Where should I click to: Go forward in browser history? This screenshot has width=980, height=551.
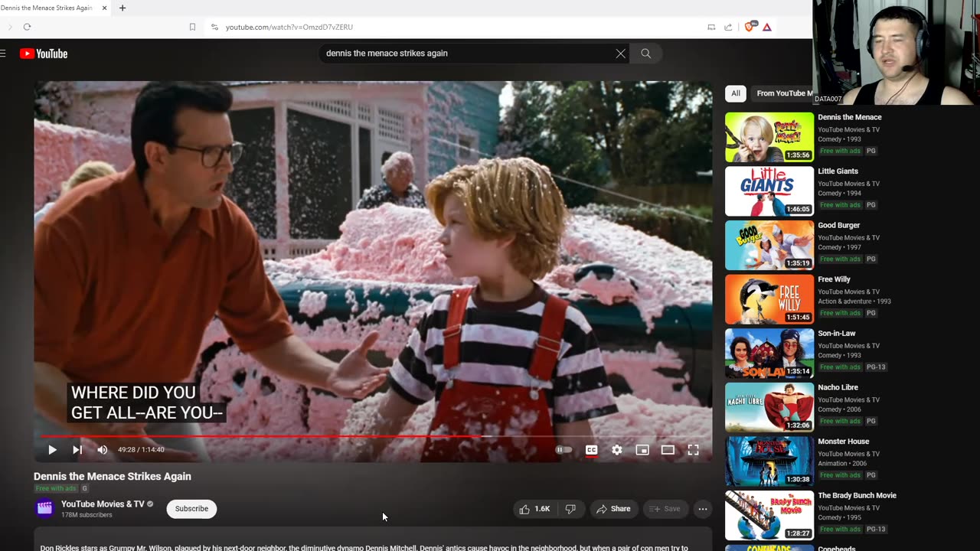pyautogui.click(x=9, y=27)
